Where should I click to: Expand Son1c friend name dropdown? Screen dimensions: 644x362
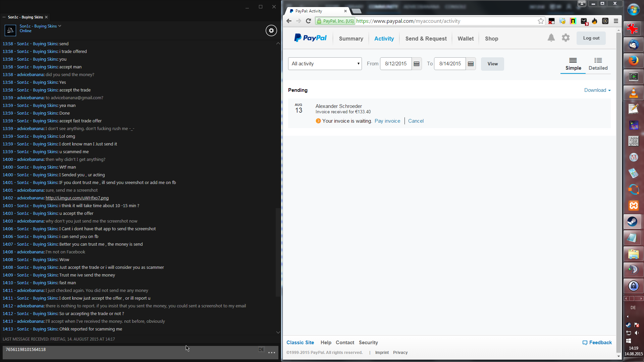[60, 26]
